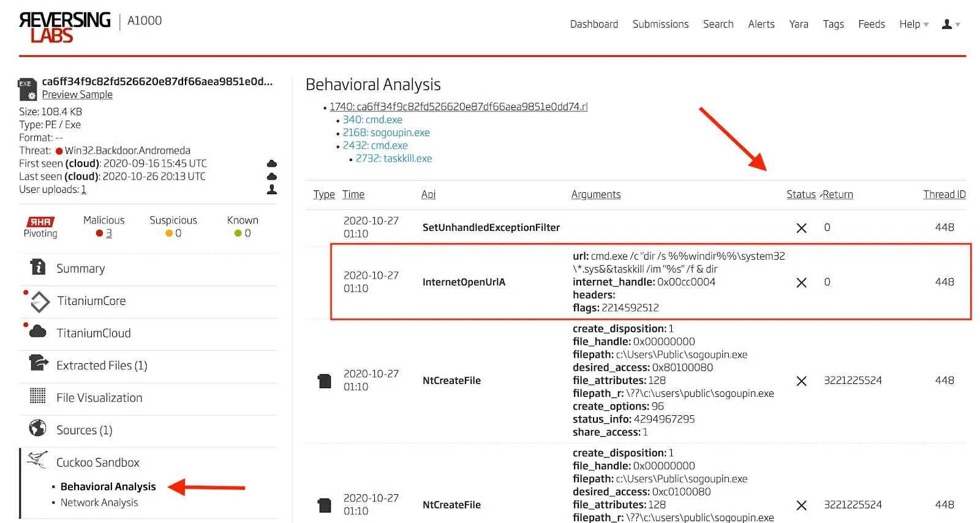The height and width of the screenshot is (523, 980).
Task: Click the Preview Sample link
Action: click(x=77, y=95)
